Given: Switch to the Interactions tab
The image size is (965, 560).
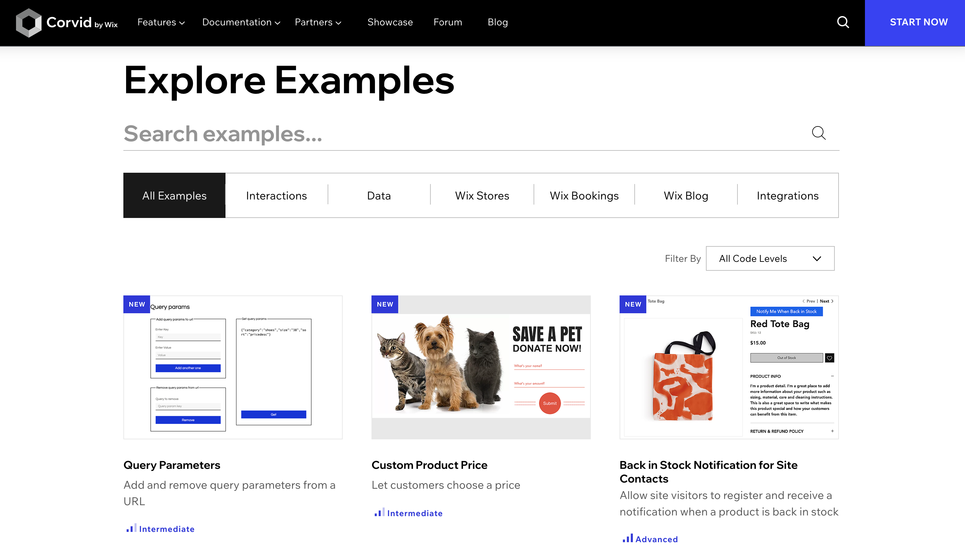Looking at the screenshot, I should click(x=277, y=195).
